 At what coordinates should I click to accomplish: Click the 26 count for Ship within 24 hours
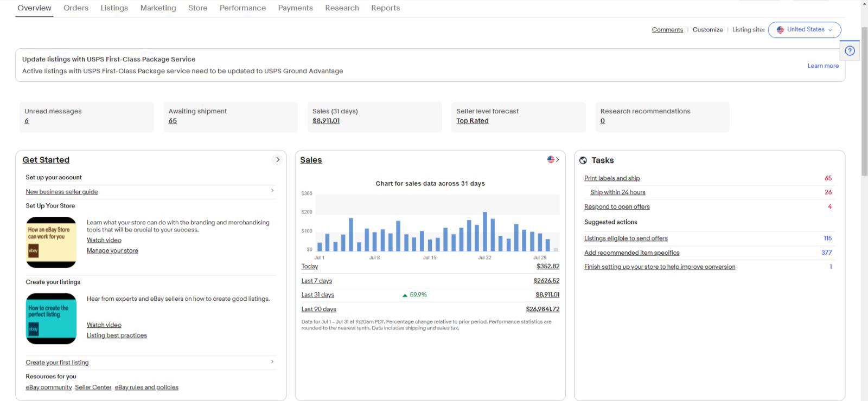pyautogui.click(x=828, y=192)
